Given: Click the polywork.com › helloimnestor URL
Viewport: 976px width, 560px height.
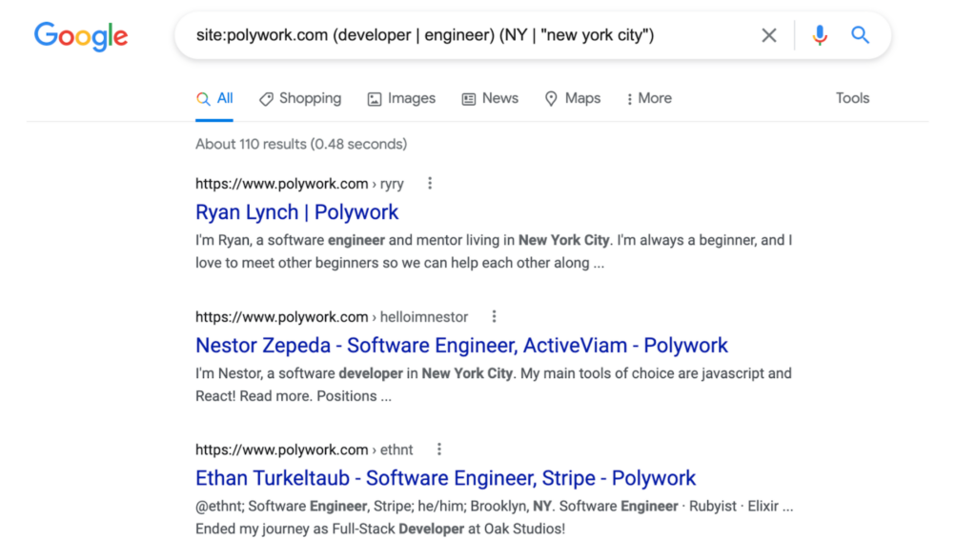Looking at the screenshot, I should 332,317.
